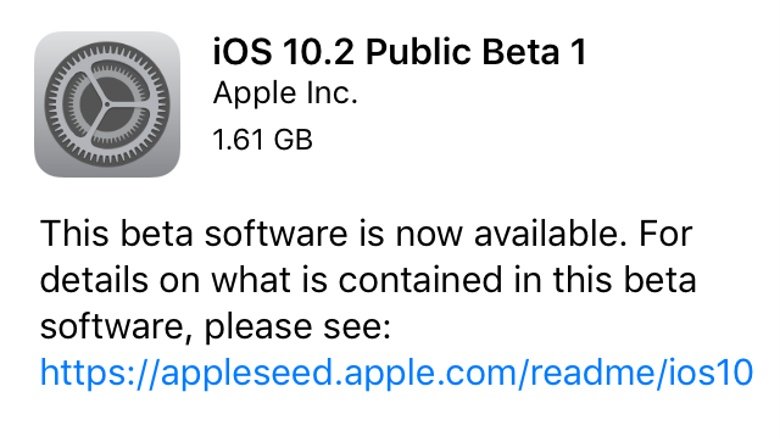Select the word "Public" in the title
Screen dimensions: 780x439
click(x=397, y=52)
